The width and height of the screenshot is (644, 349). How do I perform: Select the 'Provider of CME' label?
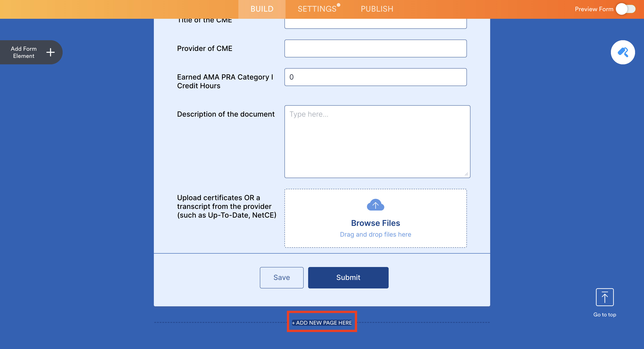pos(205,48)
